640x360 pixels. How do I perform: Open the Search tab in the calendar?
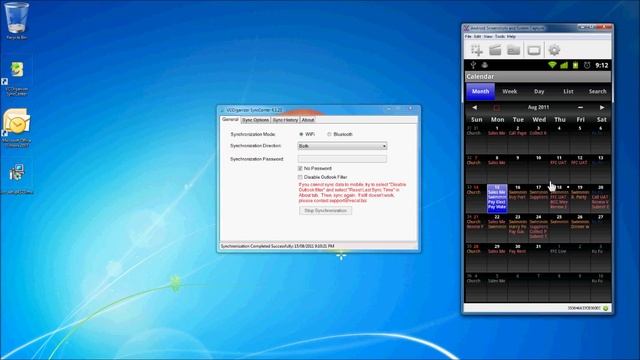click(x=597, y=91)
